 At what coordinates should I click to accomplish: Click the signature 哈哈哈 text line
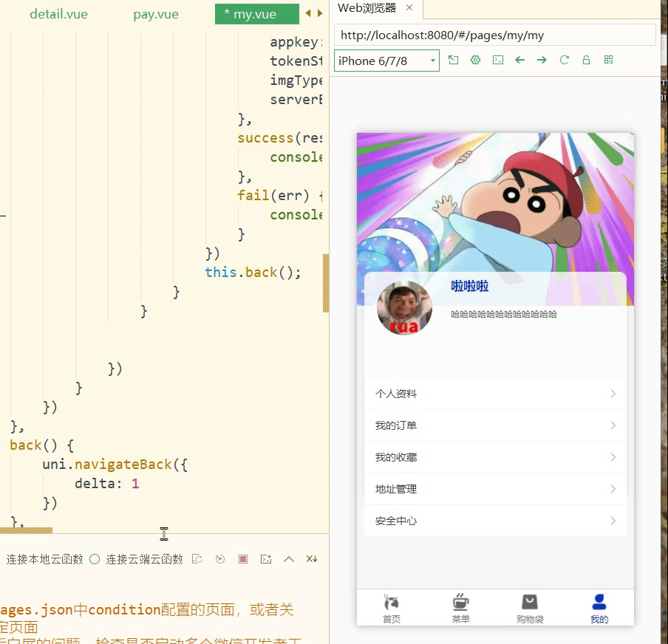(x=503, y=315)
